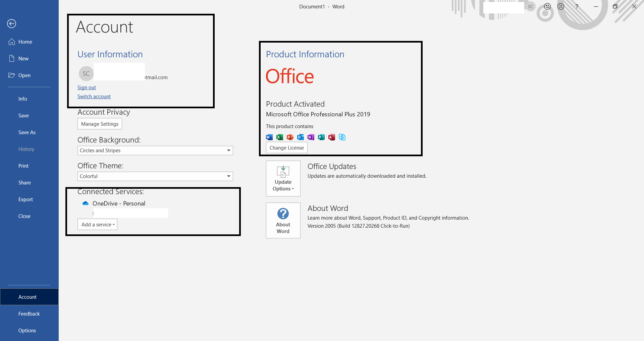
Task: Open Word Options from the sidebar
Action: point(27,330)
